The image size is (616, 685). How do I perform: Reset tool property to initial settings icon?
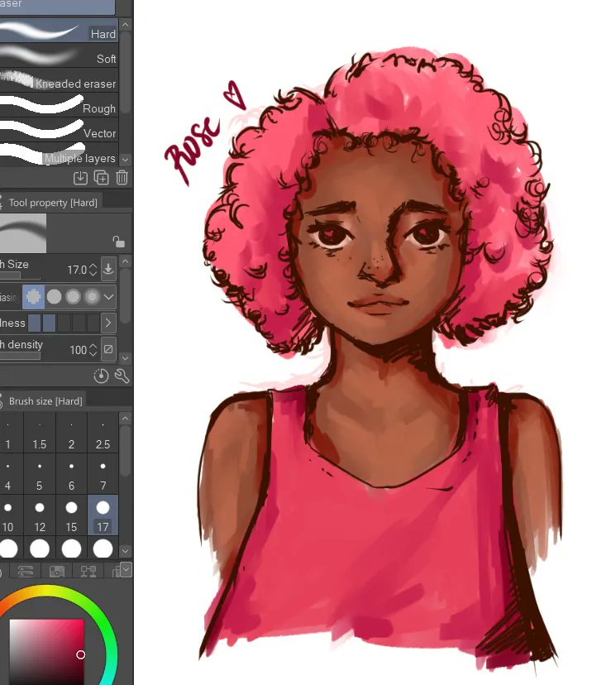(101, 376)
